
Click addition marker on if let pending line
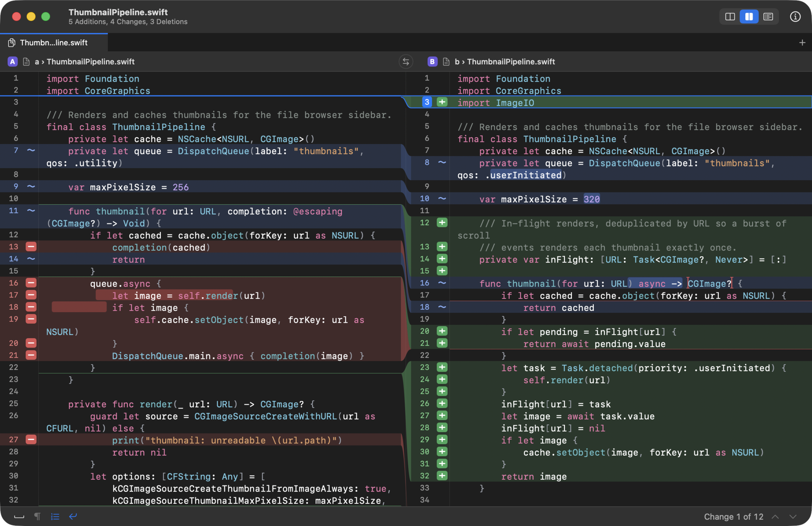pos(442,331)
